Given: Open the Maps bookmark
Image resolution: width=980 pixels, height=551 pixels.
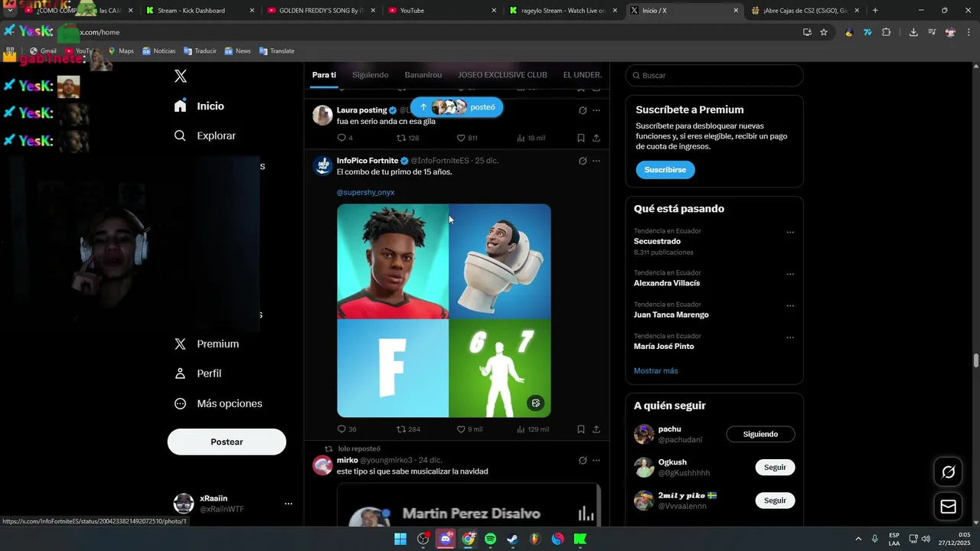Looking at the screenshot, I should [121, 51].
